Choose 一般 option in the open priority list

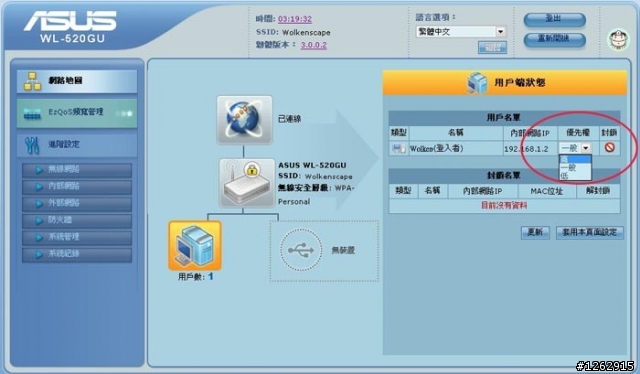pyautogui.click(x=575, y=167)
